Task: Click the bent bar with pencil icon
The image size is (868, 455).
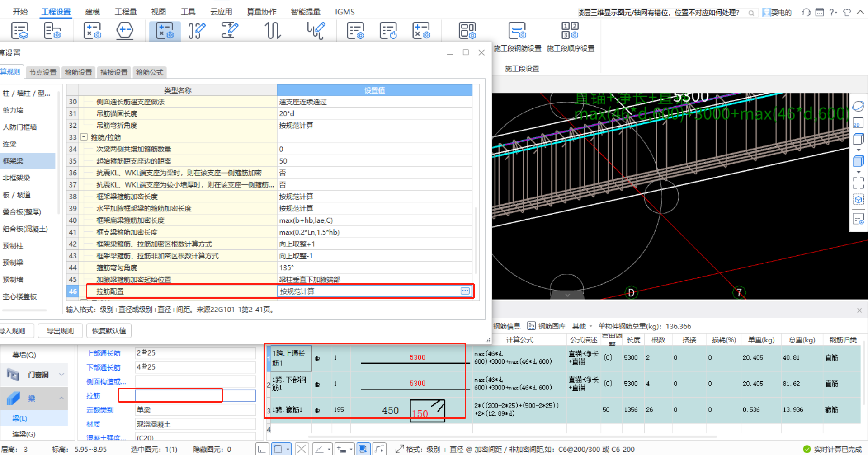Action: click(316, 31)
